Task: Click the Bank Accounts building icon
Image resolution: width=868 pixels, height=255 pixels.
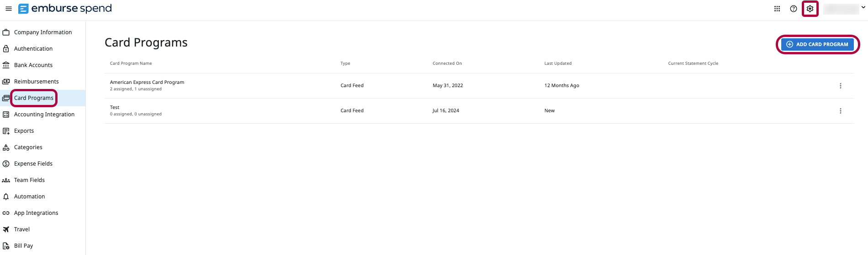Action: [6, 65]
